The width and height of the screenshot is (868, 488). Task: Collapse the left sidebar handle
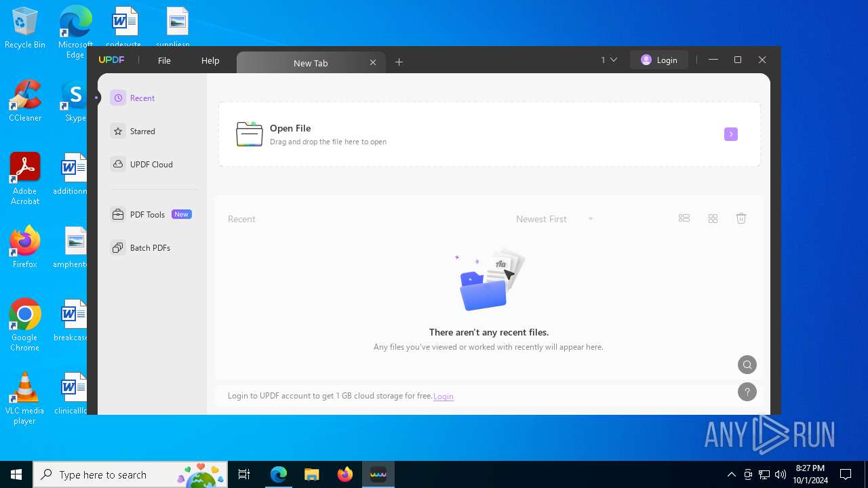(96, 98)
